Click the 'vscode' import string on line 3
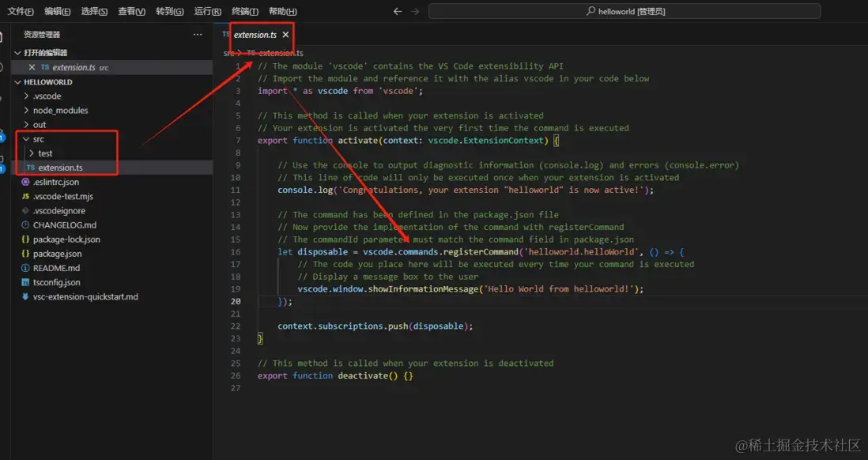This screenshot has width=868, height=460. pyautogui.click(x=398, y=91)
